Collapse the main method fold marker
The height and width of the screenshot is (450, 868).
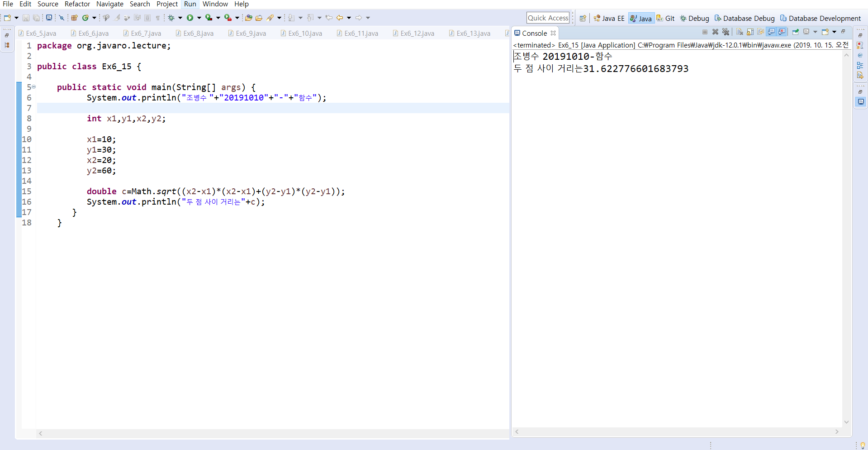[x=33, y=86]
